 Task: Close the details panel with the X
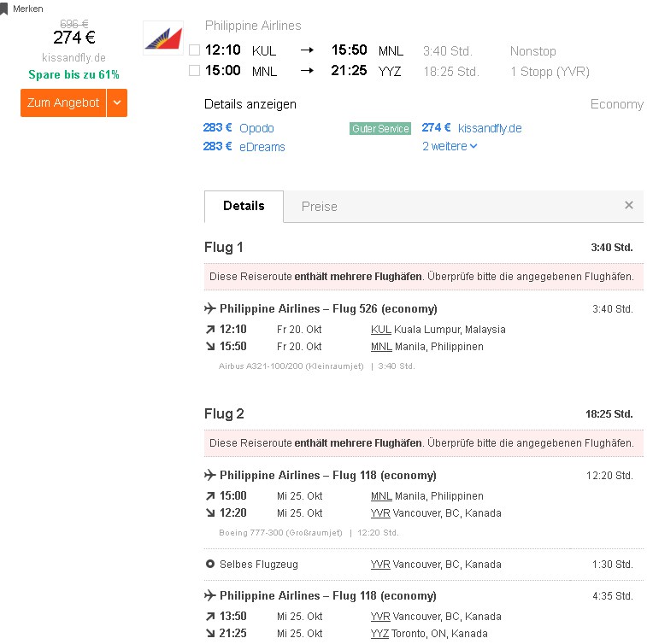pyautogui.click(x=629, y=205)
